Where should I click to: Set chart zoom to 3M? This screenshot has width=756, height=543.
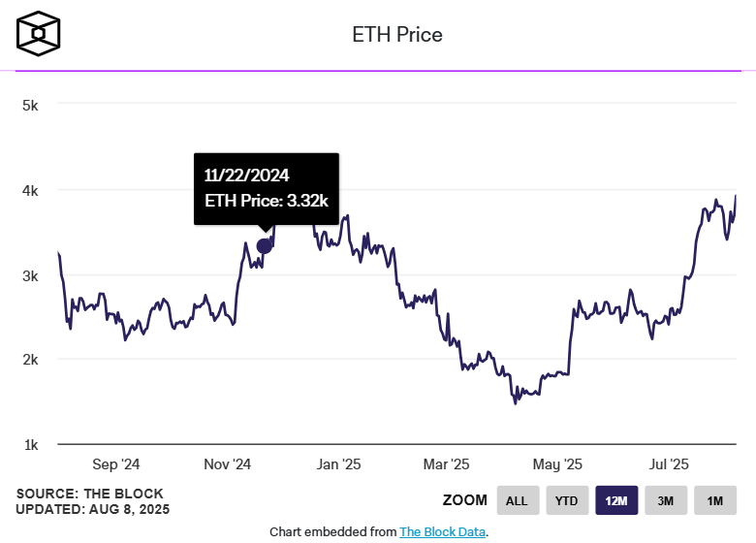tap(665, 500)
